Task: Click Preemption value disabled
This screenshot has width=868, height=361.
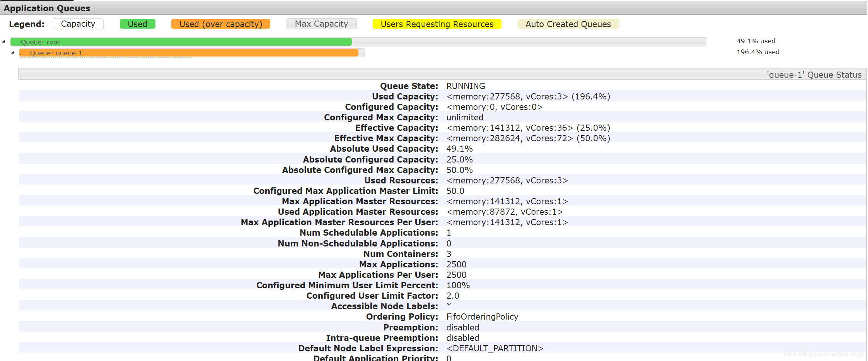Action: 462,327
